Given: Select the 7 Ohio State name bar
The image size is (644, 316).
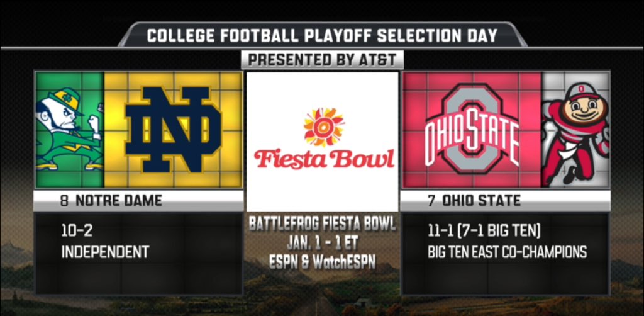Looking at the screenshot, I should tap(505, 201).
